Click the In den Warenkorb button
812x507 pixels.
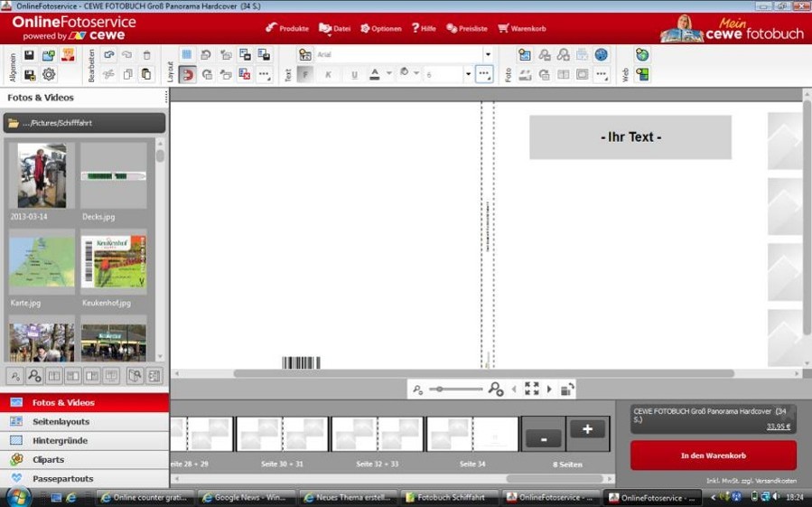click(713, 455)
